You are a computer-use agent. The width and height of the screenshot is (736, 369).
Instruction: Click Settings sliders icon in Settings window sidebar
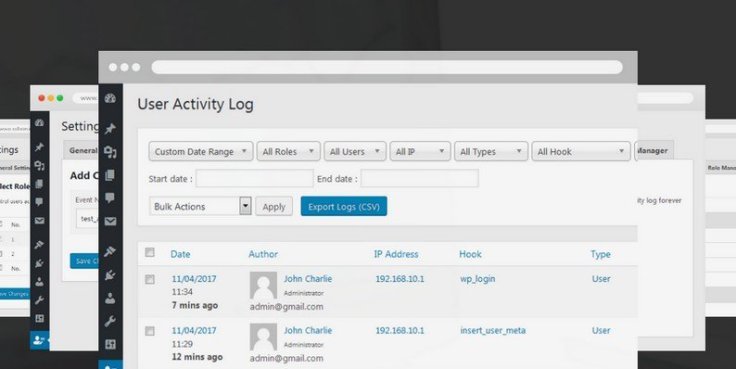[39, 318]
